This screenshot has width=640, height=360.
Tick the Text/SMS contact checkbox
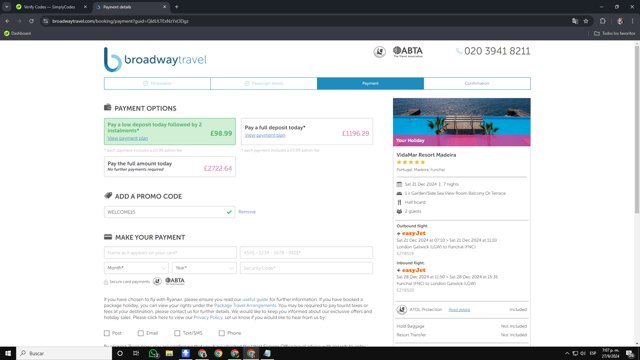(177, 333)
